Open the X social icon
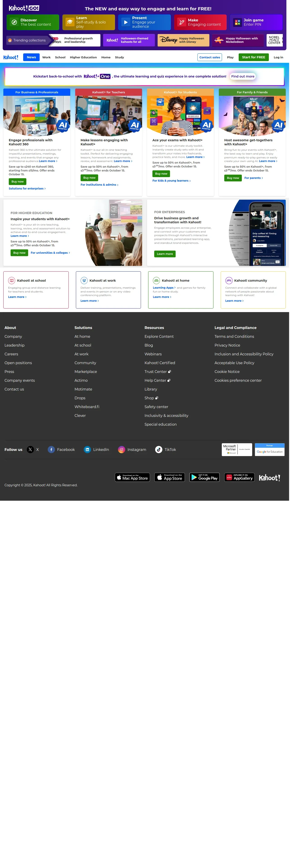Image resolution: width=290 pixels, height=868 pixels. (30, 450)
